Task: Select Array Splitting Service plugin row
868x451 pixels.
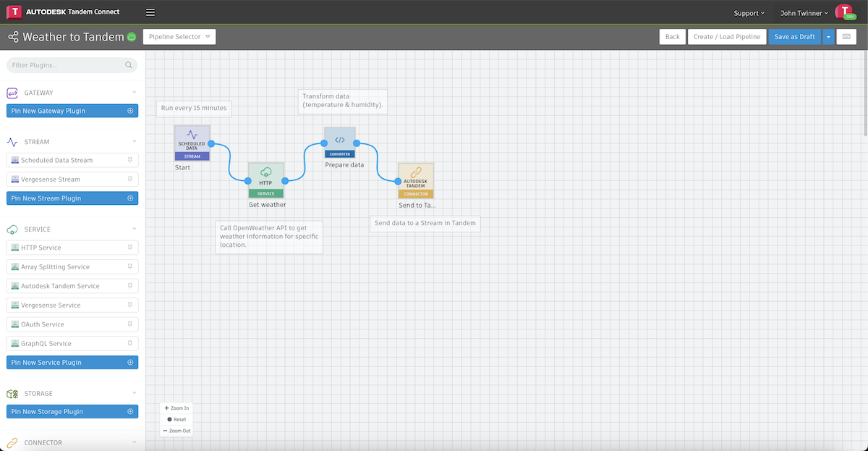Action: 72,267
